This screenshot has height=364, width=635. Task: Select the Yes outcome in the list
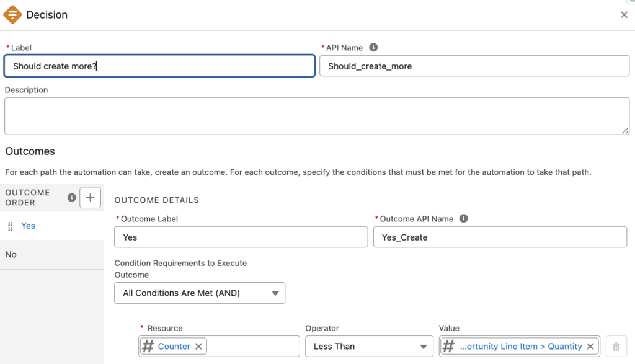tap(29, 226)
